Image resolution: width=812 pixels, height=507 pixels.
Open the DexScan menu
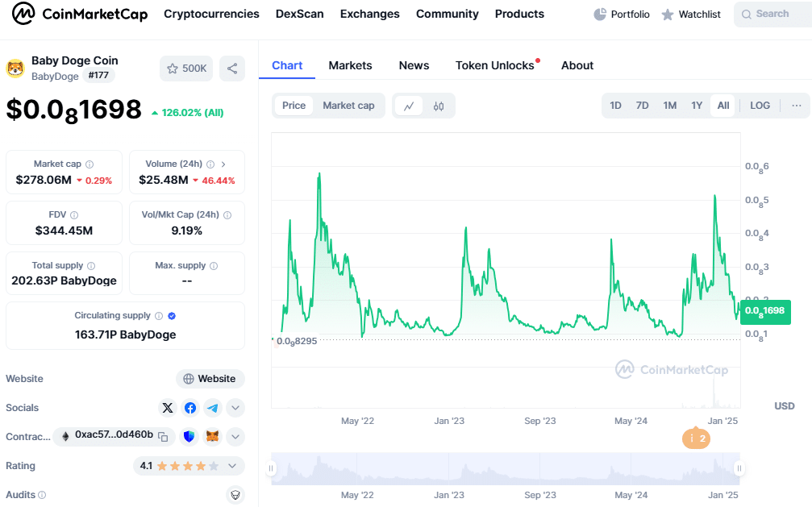coord(299,14)
